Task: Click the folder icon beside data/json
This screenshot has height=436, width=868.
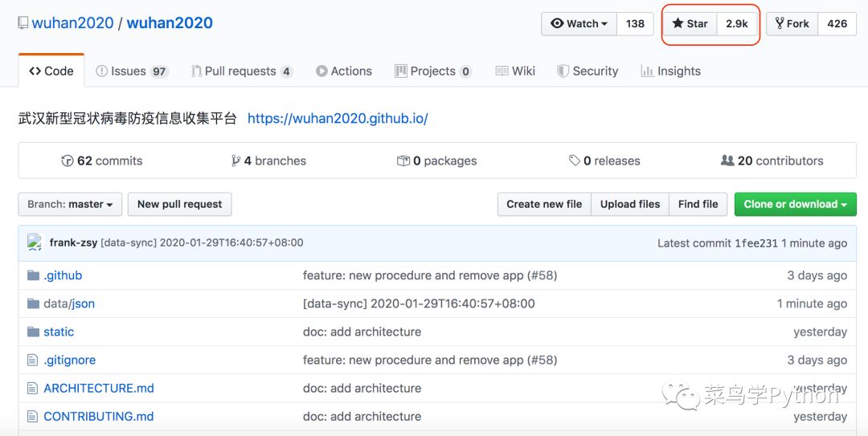Action: pos(33,304)
